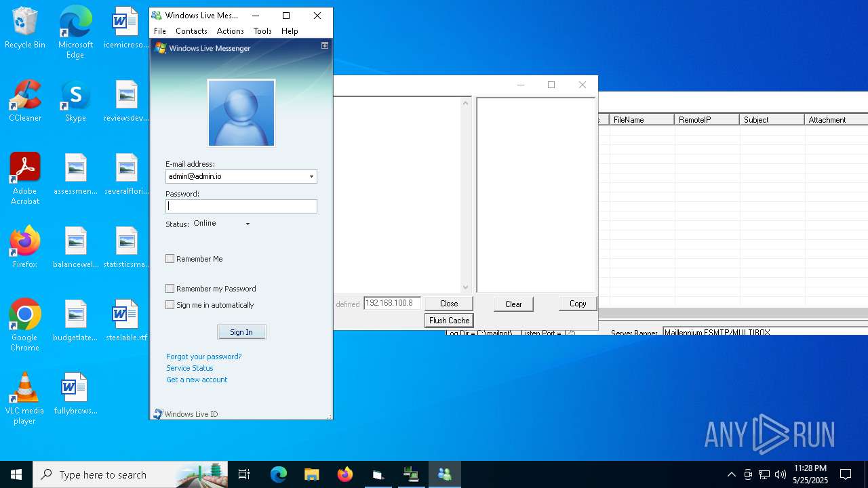
Task: Launch Skype from the desktop
Action: (x=75, y=101)
